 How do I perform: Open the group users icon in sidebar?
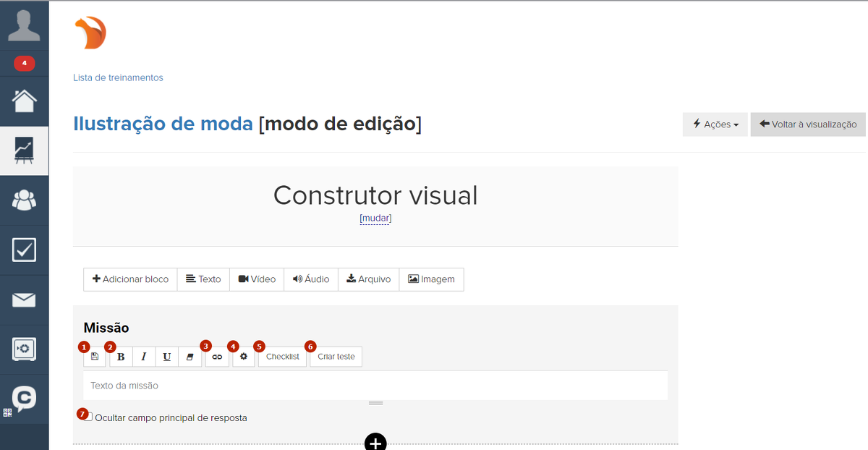click(x=25, y=200)
